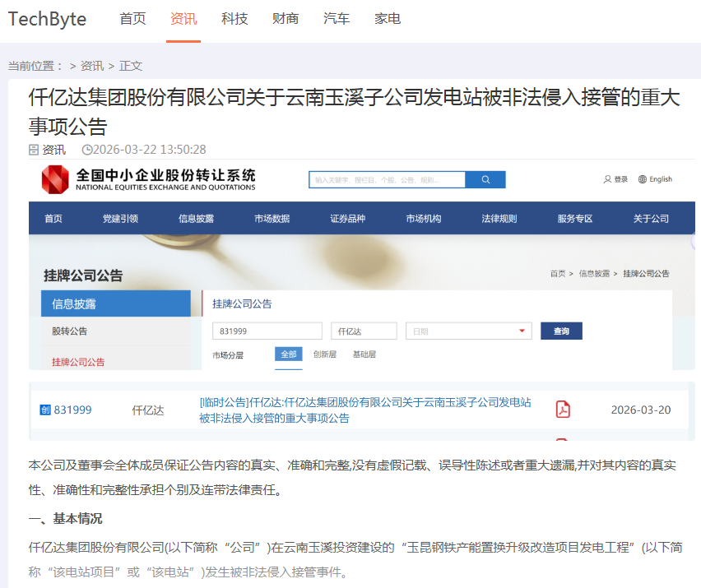Select 信息披露 sidebar header
Viewport: 701px width, 588px height.
click(116, 303)
